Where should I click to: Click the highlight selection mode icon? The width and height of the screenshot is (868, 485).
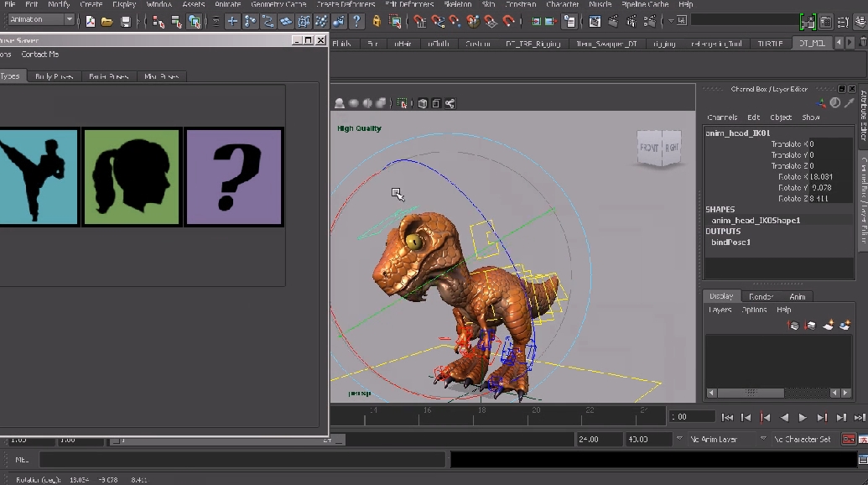click(395, 22)
